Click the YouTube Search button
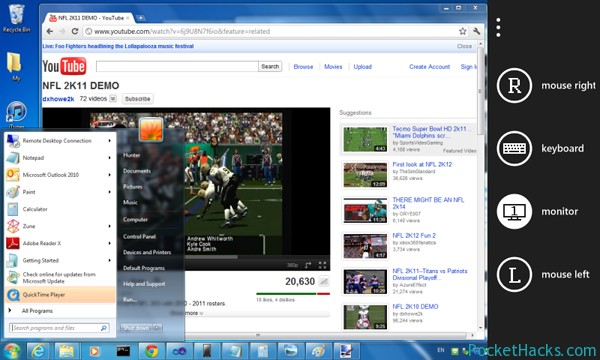Image resolution: width=600 pixels, height=360 pixels. (x=270, y=67)
